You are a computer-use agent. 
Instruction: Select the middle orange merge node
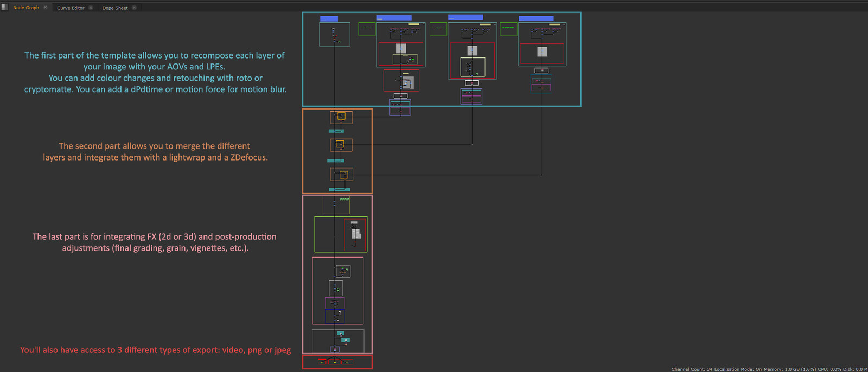tap(340, 144)
